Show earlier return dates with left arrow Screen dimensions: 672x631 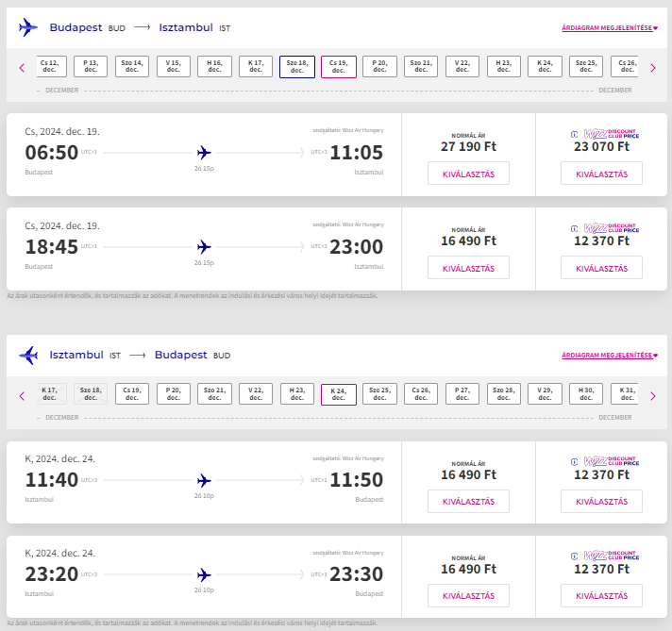[x=23, y=396]
